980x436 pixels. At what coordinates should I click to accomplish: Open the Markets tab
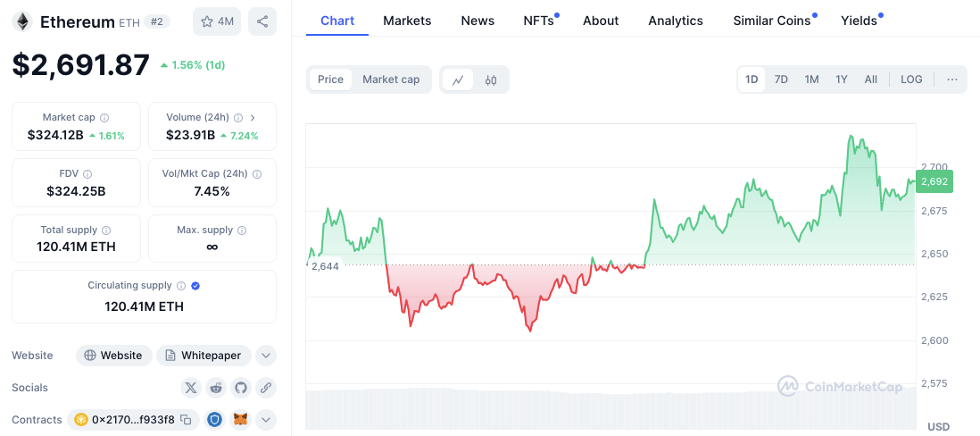(x=407, y=21)
